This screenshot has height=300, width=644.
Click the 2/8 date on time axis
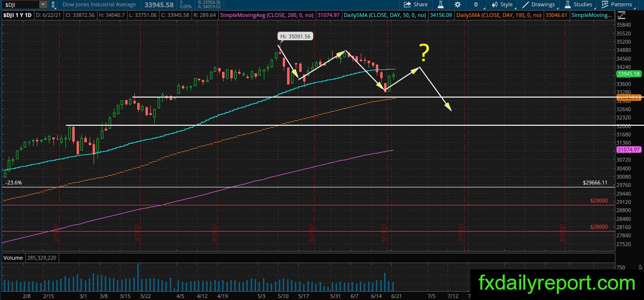(26, 295)
